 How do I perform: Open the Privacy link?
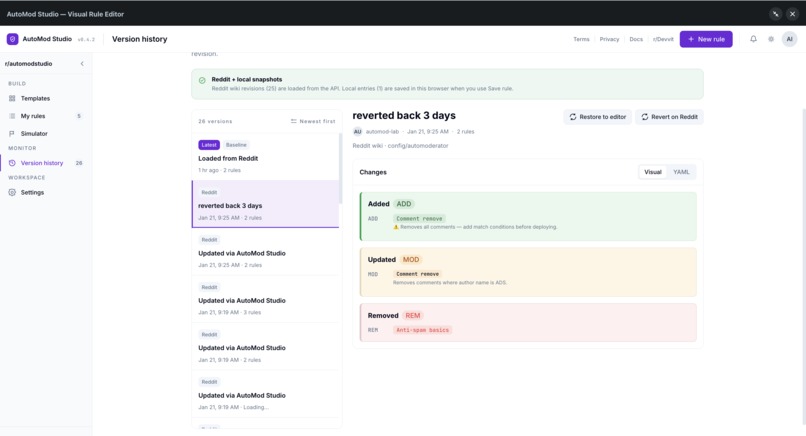click(x=609, y=39)
